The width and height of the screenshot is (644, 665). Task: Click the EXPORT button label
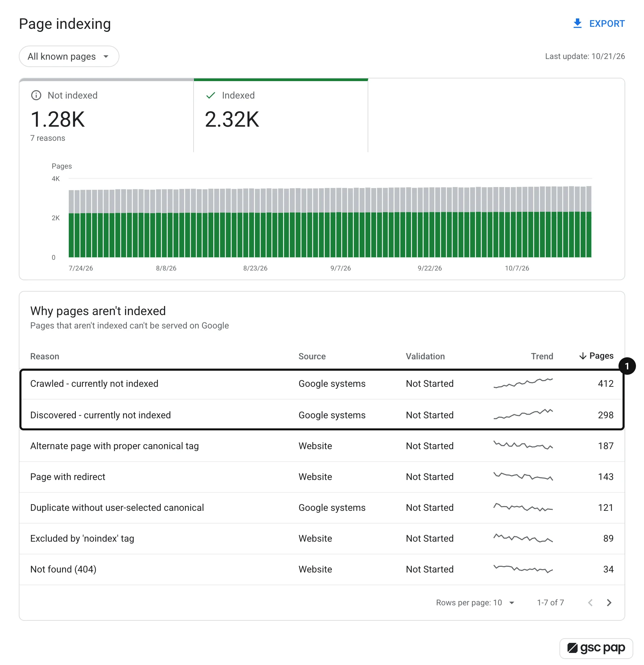click(606, 23)
